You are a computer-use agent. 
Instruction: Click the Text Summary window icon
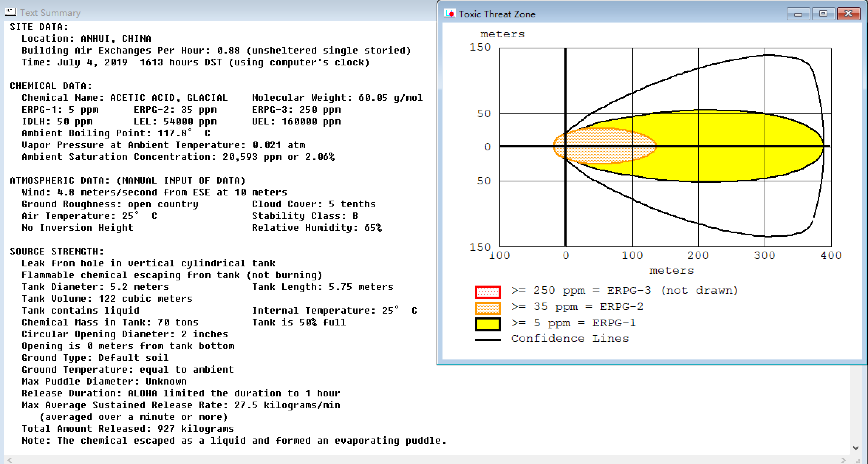11,12
